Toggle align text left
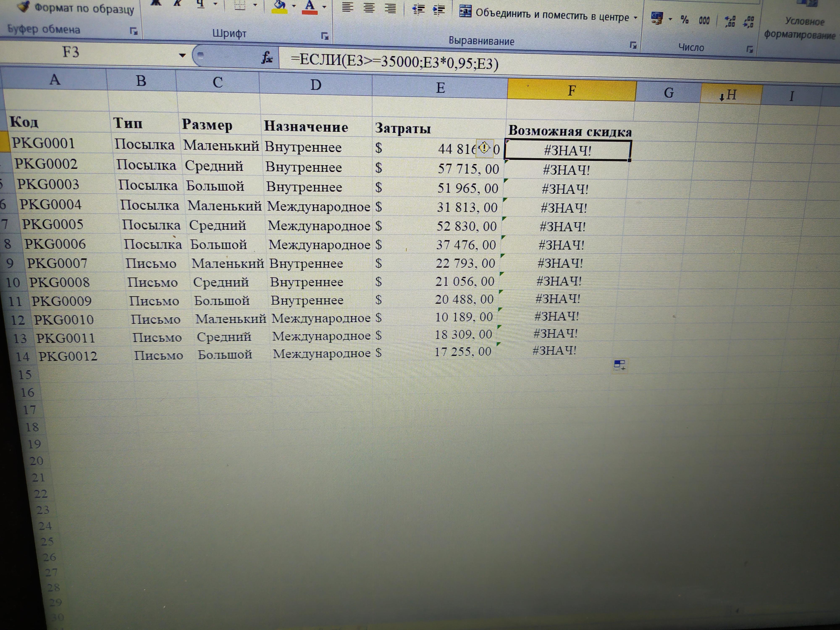The width and height of the screenshot is (840, 630). (348, 7)
